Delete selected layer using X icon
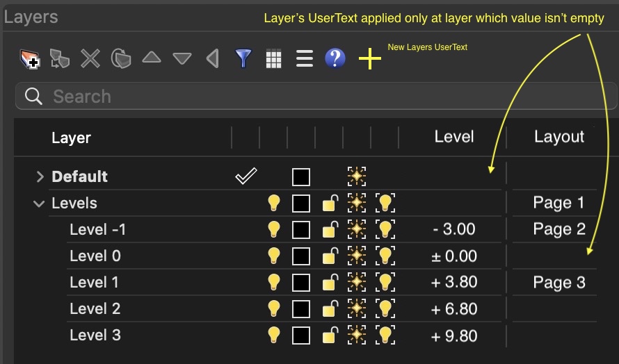Image resolution: width=619 pixels, height=364 pixels. coord(90,59)
